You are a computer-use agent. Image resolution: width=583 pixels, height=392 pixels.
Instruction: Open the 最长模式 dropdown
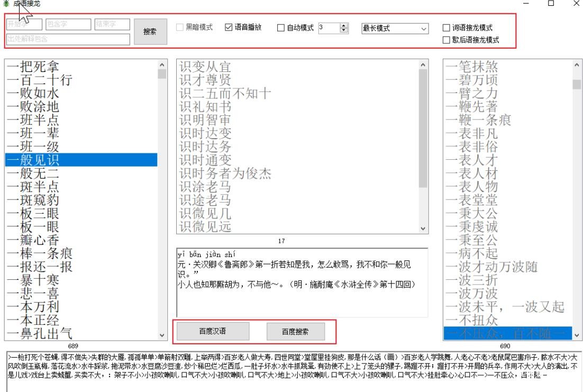pos(395,29)
